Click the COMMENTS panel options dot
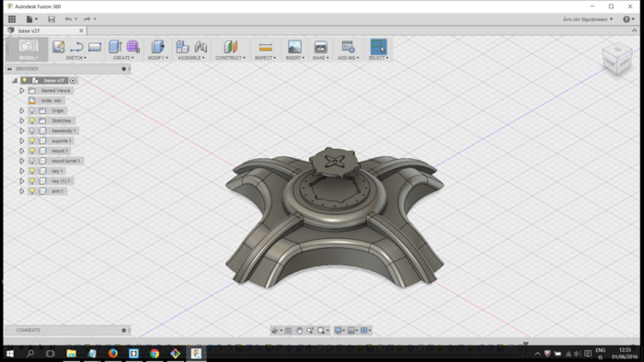 pyautogui.click(x=123, y=330)
